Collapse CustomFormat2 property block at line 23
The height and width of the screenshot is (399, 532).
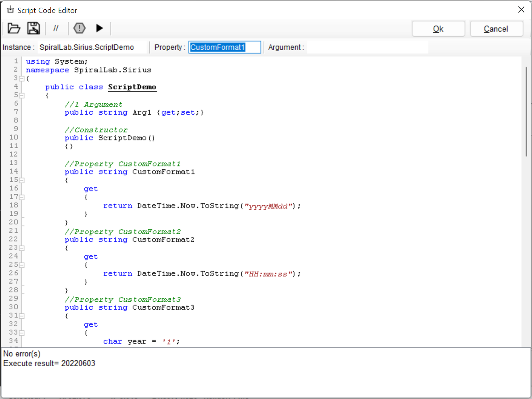22,248
